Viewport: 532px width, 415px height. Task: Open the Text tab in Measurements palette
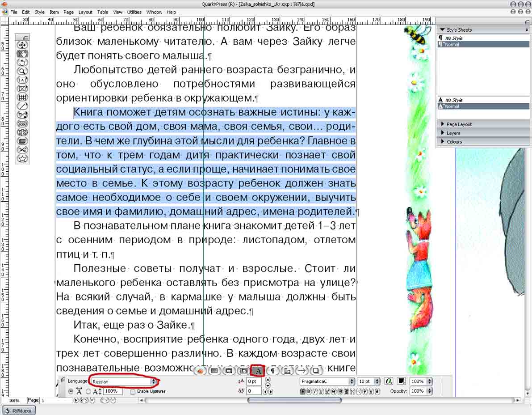[214, 371]
